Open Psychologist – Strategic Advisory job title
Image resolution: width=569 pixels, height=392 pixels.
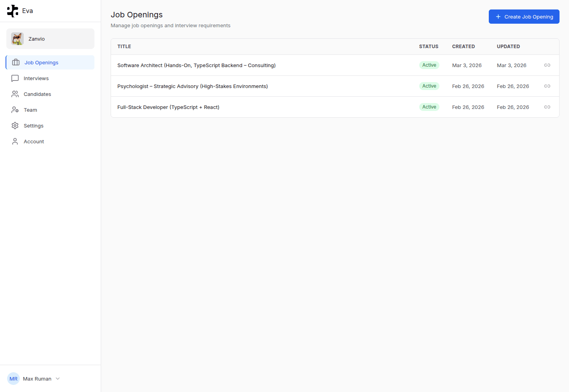click(192, 86)
